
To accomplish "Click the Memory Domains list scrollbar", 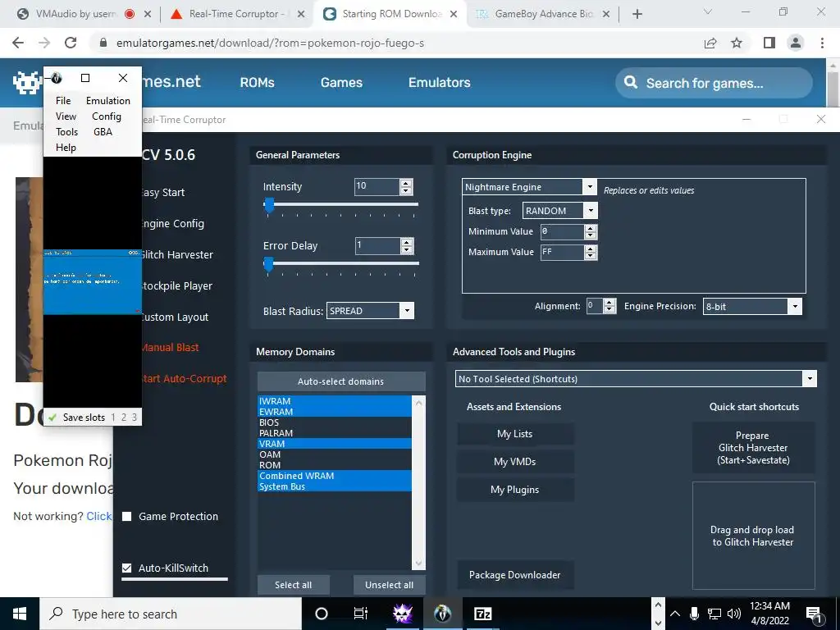I will click(418, 482).
